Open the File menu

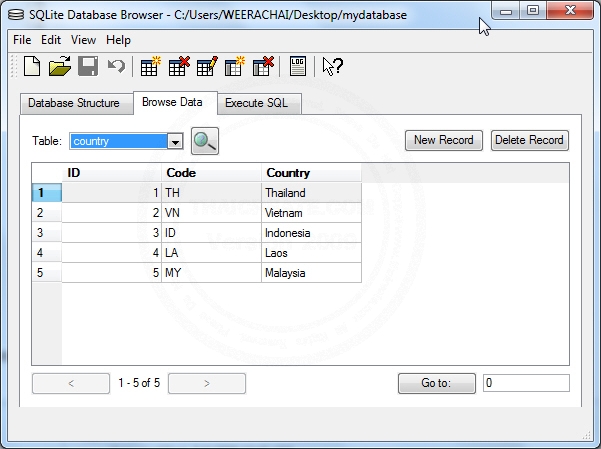(x=22, y=40)
